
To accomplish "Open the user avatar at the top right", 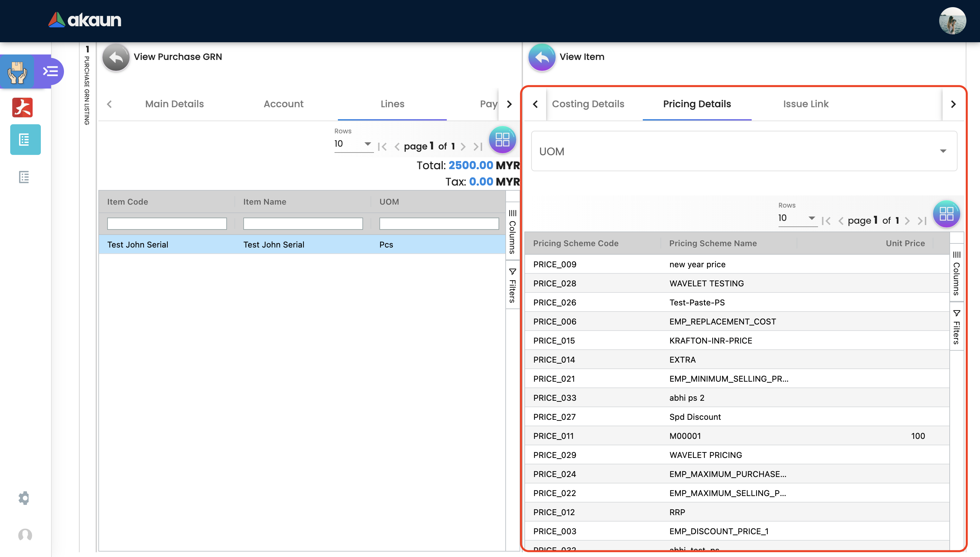I will click(x=952, y=21).
